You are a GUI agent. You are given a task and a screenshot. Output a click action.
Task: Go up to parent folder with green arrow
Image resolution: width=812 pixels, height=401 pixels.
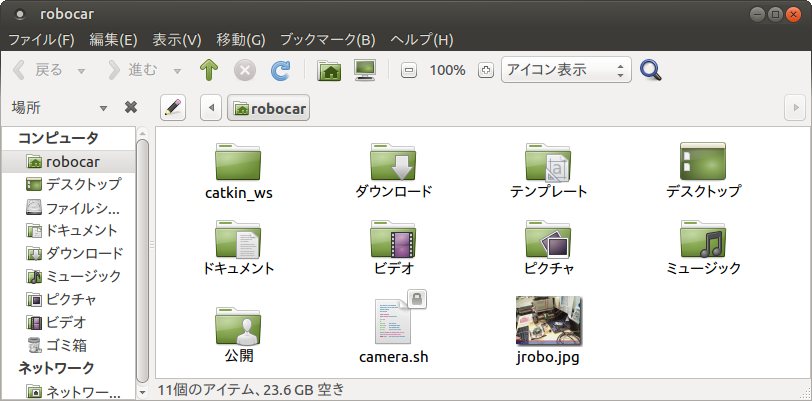point(209,70)
